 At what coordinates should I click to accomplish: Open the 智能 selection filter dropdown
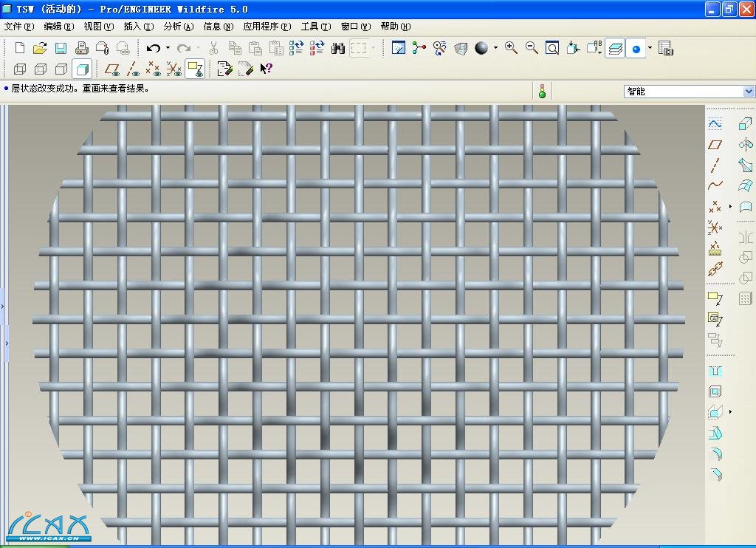749,92
